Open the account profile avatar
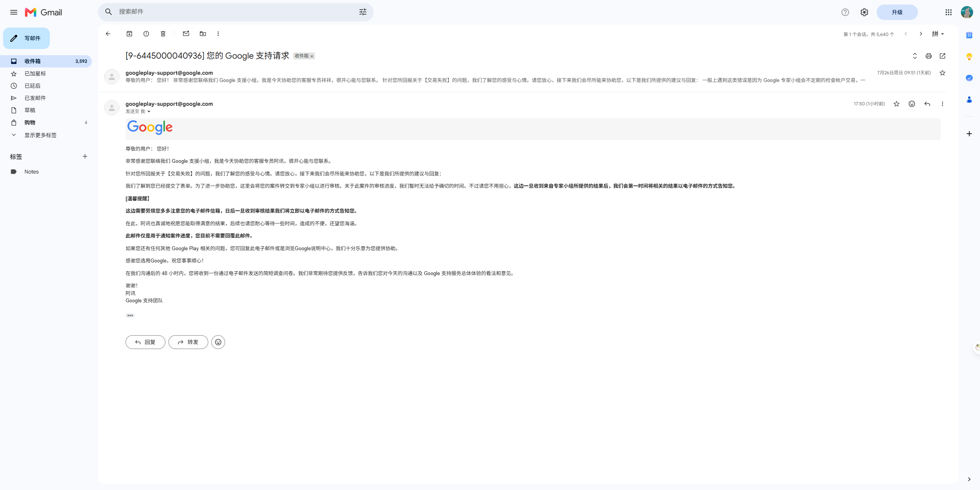Image resolution: width=980 pixels, height=490 pixels. (967, 12)
